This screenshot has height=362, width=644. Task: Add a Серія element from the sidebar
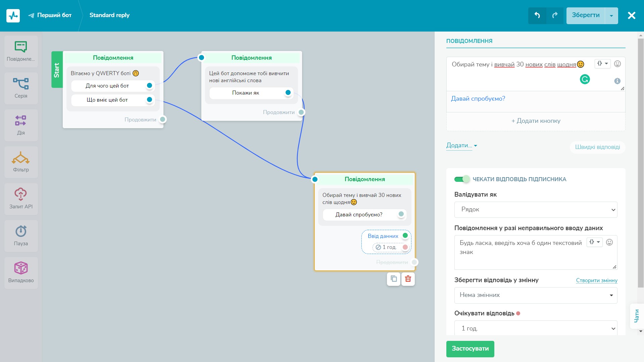click(21, 88)
